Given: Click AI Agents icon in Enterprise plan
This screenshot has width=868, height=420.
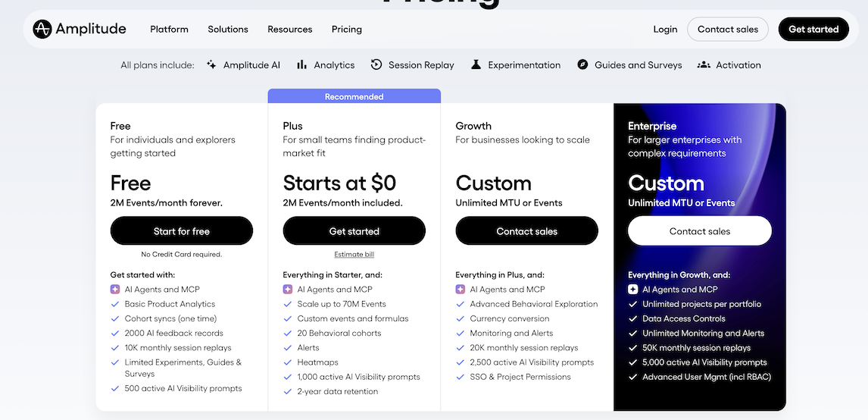Looking at the screenshot, I should click(632, 290).
